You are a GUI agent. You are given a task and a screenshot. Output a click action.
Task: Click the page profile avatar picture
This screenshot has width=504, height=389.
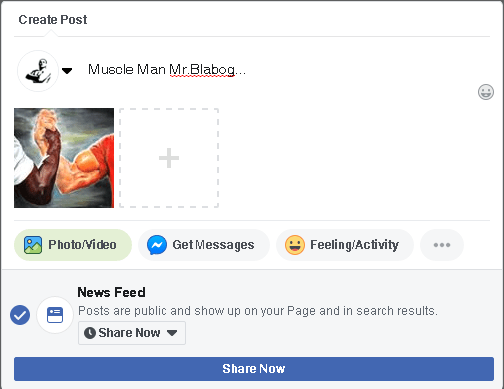[x=38, y=71]
